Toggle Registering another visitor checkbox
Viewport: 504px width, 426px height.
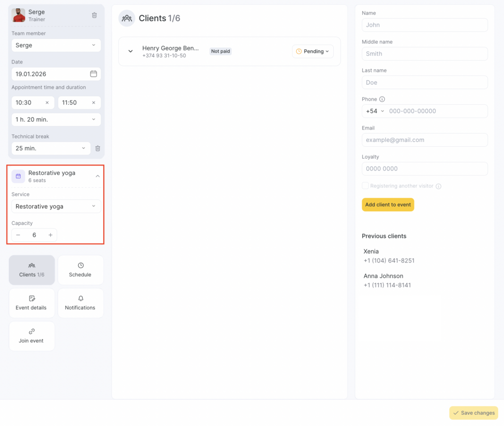365,186
